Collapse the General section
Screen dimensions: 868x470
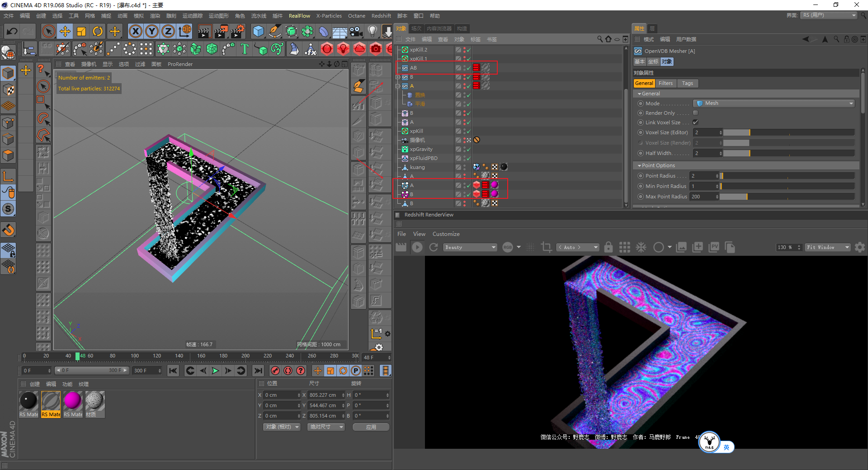[x=639, y=94]
